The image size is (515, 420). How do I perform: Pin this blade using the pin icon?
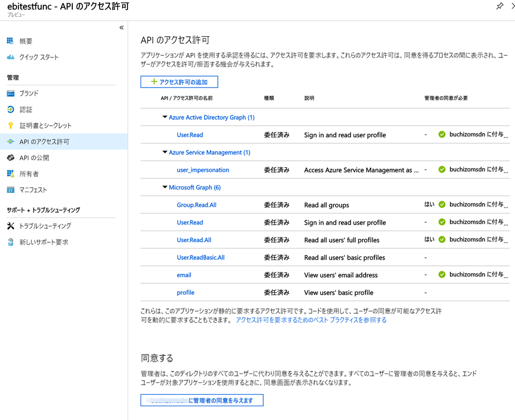coord(499,7)
